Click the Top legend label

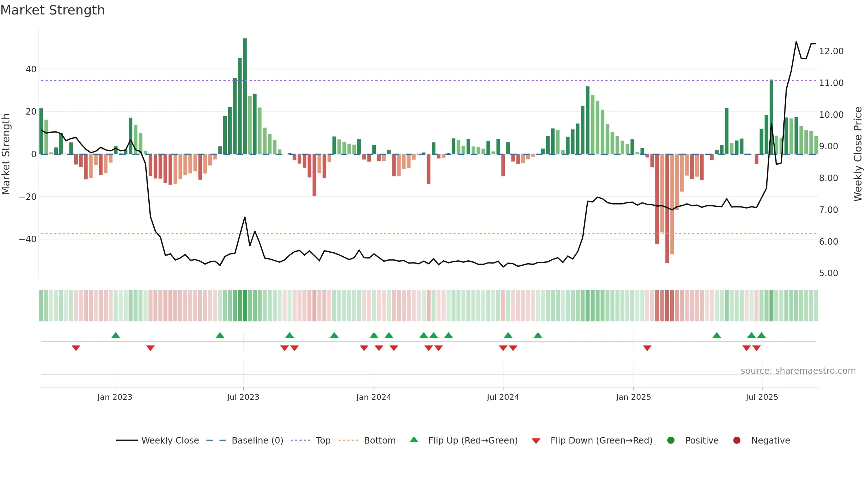[323, 440]
